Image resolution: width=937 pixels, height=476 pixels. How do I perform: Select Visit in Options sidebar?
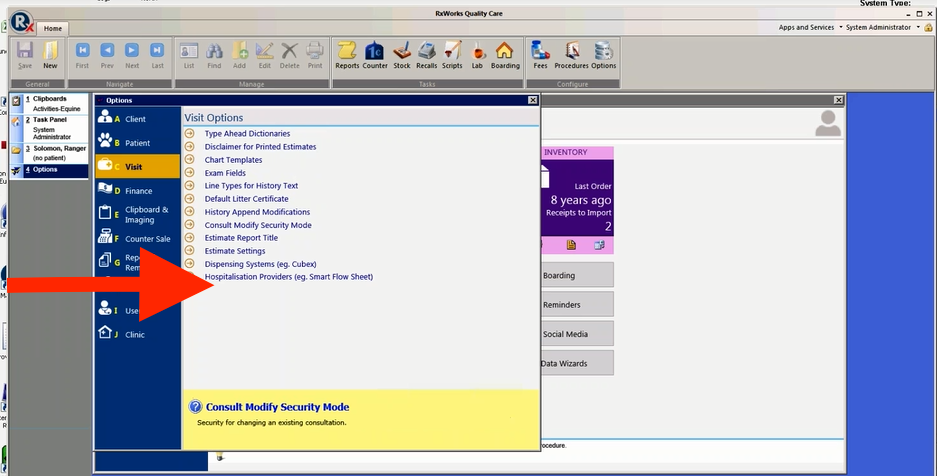(x=137, y=167)
